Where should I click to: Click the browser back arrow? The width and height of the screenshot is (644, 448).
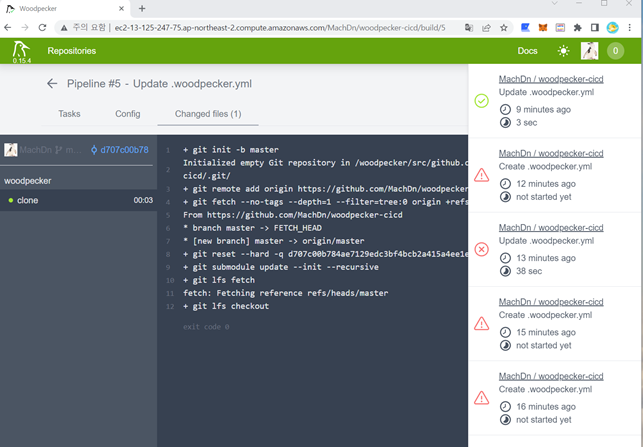point(7,28)
